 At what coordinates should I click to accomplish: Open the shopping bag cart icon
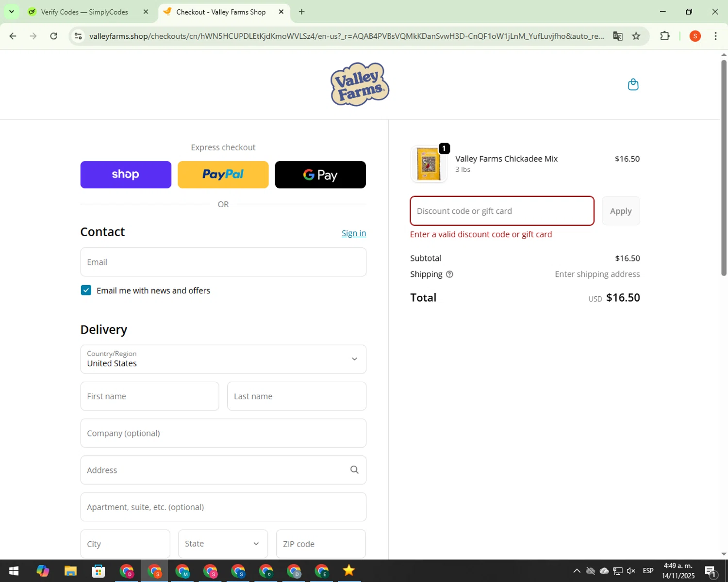[633, 84]
